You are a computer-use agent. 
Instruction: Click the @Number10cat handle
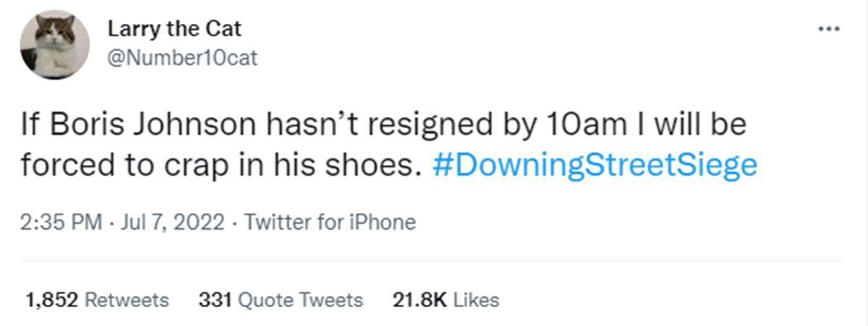(182, 57)
